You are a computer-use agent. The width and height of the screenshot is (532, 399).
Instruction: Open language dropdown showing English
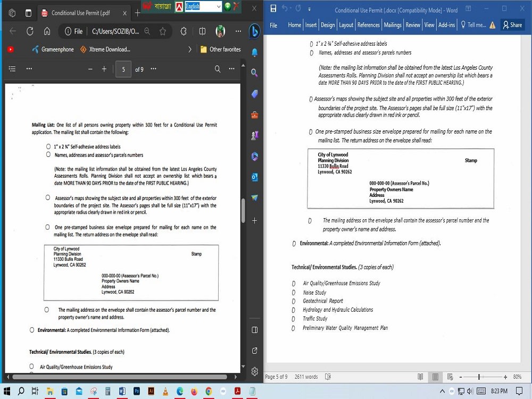pos(203,6)
